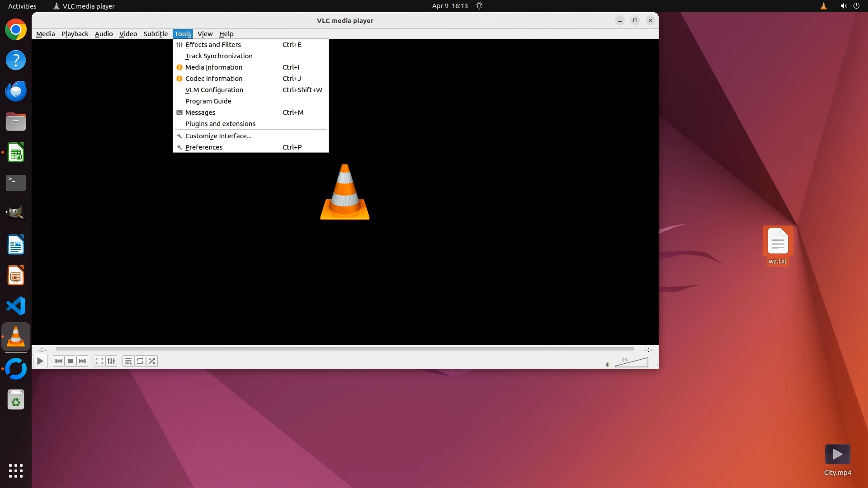The height and width of the screenshot is (488, 868).
Task: Open Media Information entry
Action: coord(214,67)
